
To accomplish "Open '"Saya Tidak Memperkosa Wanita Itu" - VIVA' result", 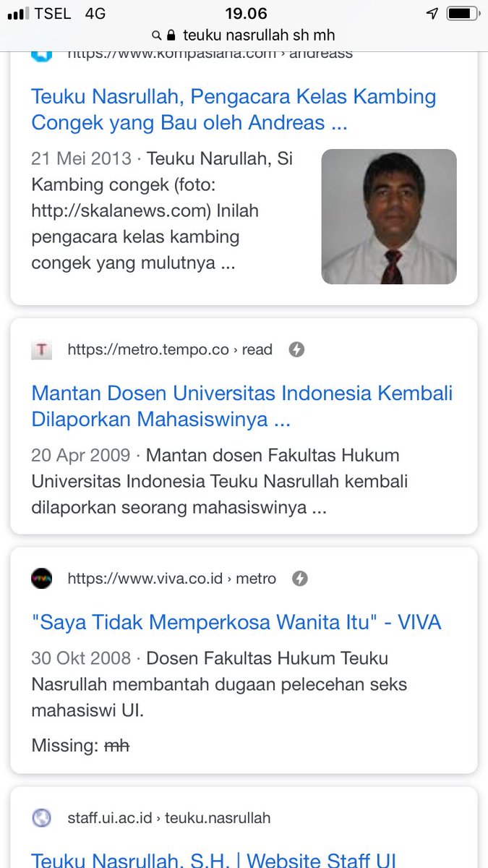I will pos(236,622).
